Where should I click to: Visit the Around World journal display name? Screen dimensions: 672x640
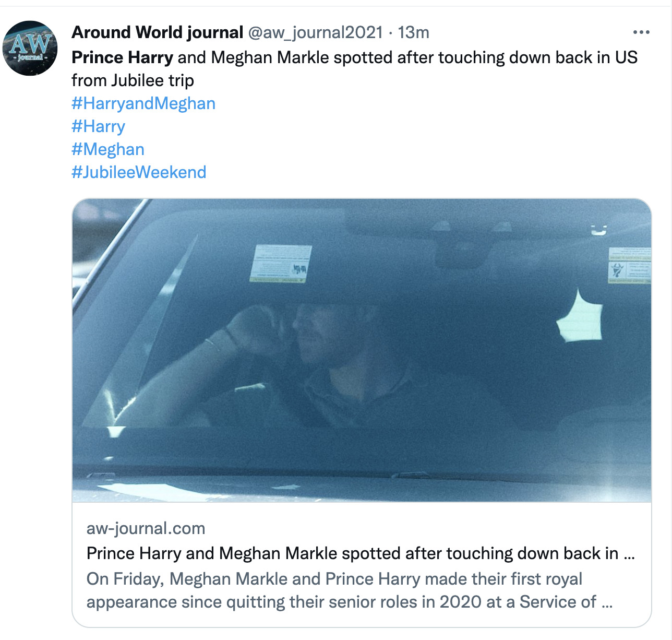click(x=158, y=32)
